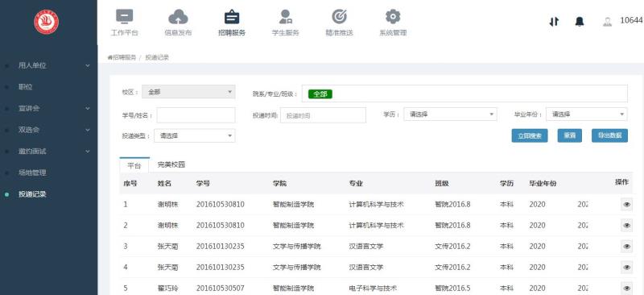The image size is (644, 295).
Task: Open the 精准推送 target icon
Action: (339, 16)
